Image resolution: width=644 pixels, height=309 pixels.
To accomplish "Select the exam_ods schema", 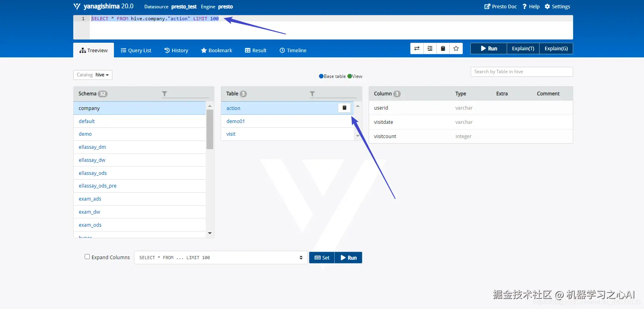I will 140,225.
